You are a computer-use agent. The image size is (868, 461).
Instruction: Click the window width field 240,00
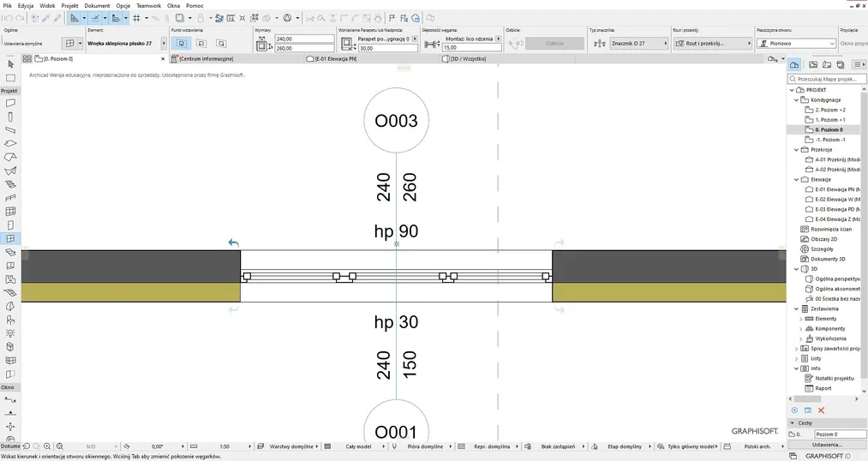[304, 39]
